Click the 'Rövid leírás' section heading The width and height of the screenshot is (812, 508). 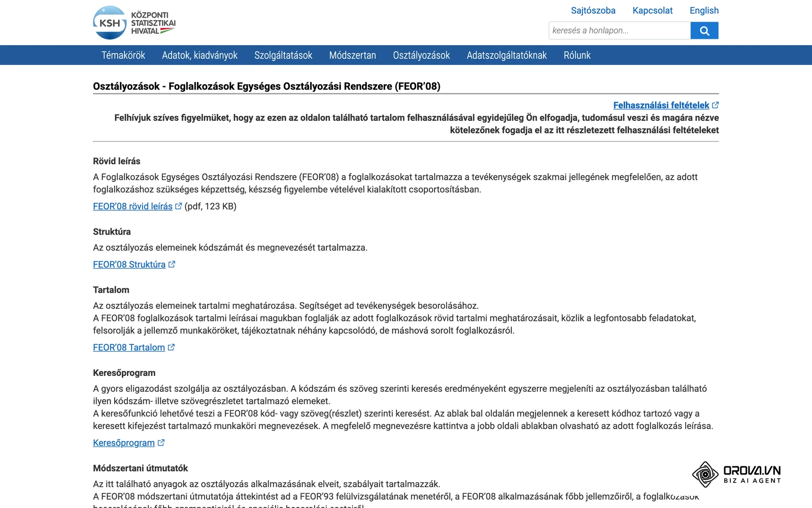117,161
